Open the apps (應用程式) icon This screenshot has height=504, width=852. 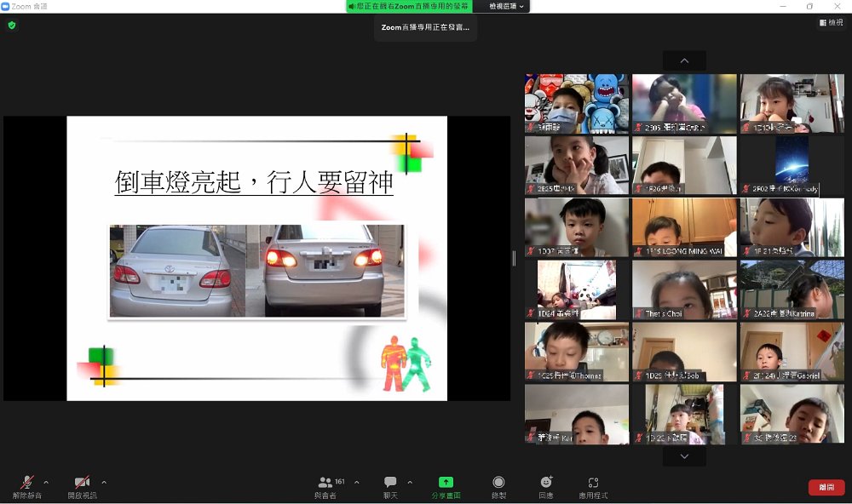(x=593, y=483)
